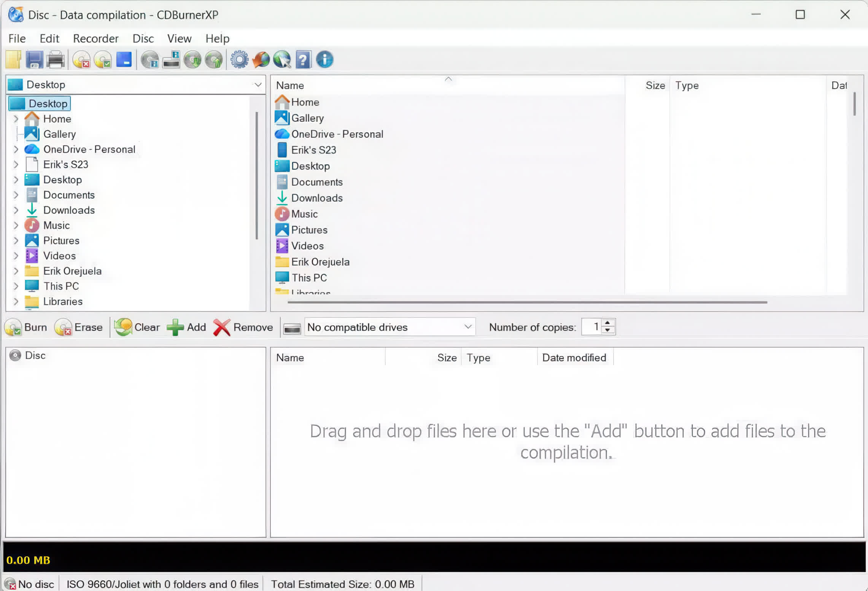
Task: Increase the number of copies with up arrow
Action: 607,323
